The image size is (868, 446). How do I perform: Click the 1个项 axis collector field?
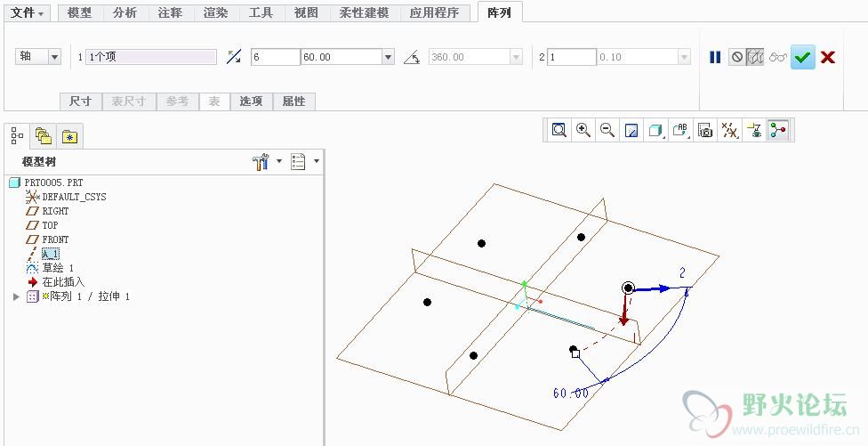[150, 56]
